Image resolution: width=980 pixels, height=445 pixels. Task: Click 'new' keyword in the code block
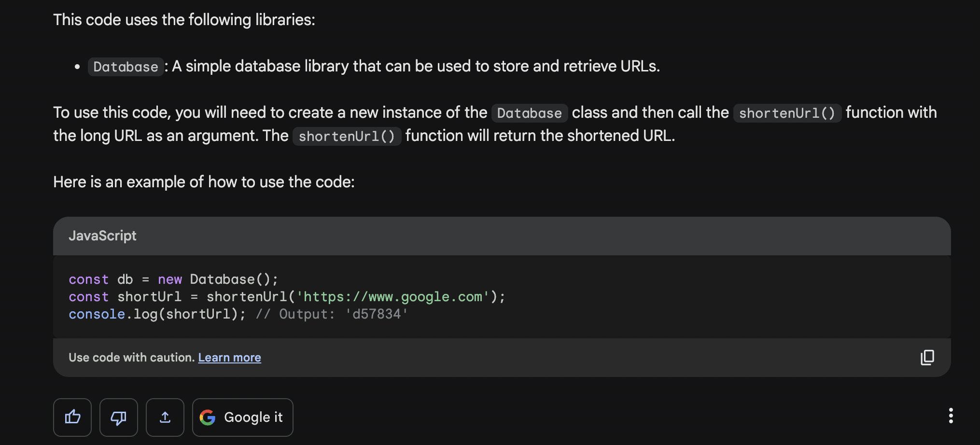[170, 279]
